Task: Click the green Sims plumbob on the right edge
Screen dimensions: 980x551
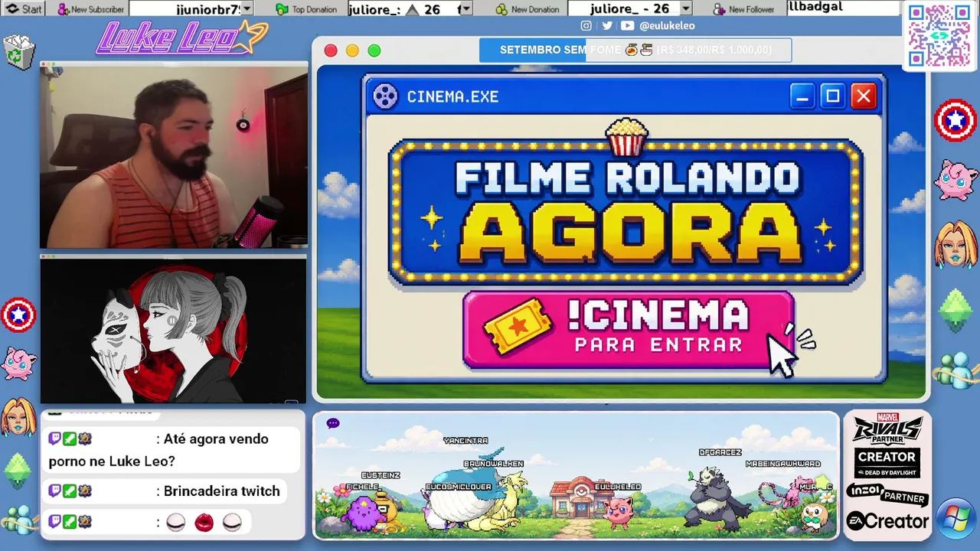Action: (955, 309)
